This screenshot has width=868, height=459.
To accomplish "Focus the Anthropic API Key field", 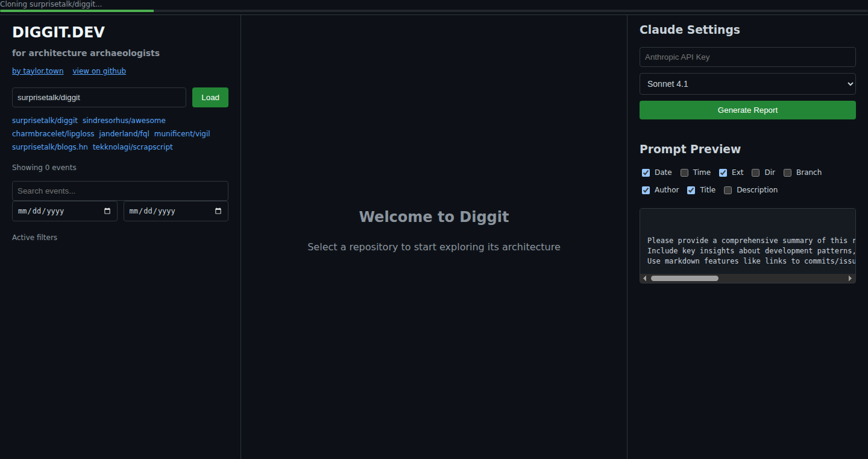I will (747, 57).
